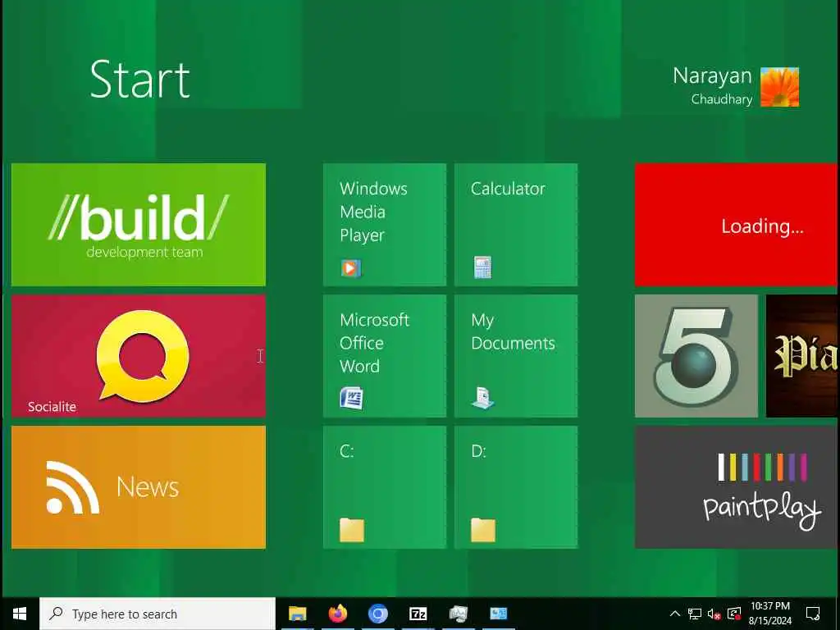Screen dimensions: 840x630
Task: Open the blue browser taskbar icon
Action: tap(377, 614)
